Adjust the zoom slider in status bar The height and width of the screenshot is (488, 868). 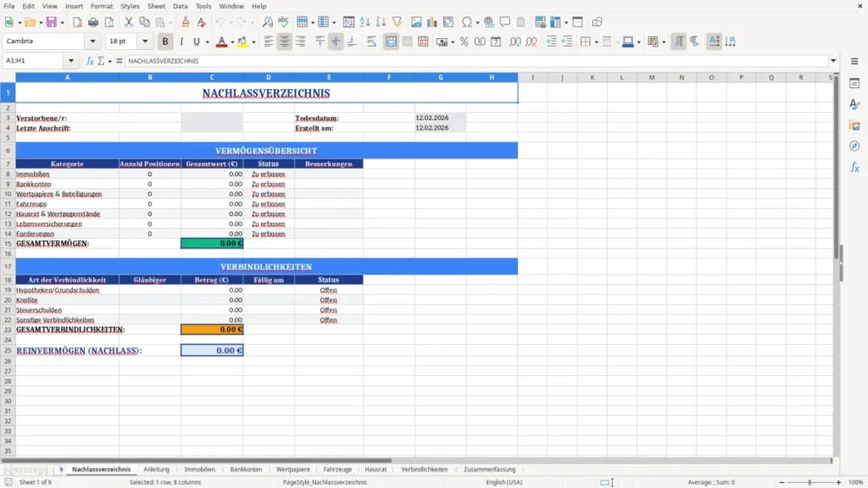coord(810,482)
